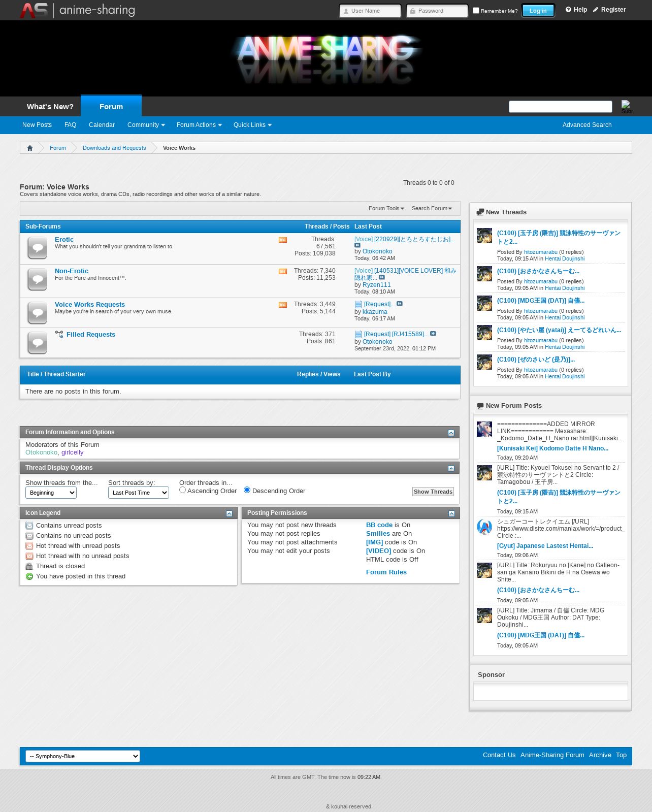Click avatar beside Gyut Japanese Lastest post

tap(484, 527)
